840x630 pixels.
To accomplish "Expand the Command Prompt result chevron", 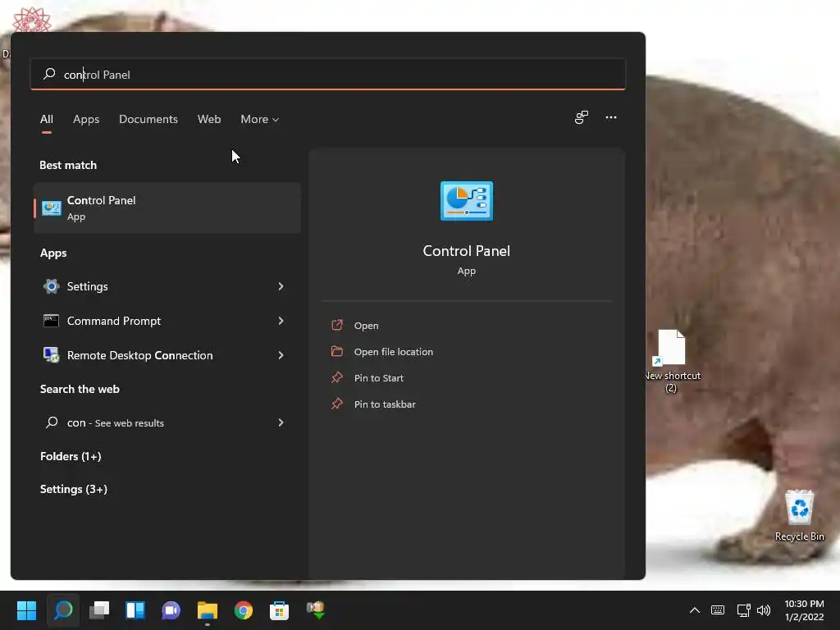I will [x=281, y=321].
